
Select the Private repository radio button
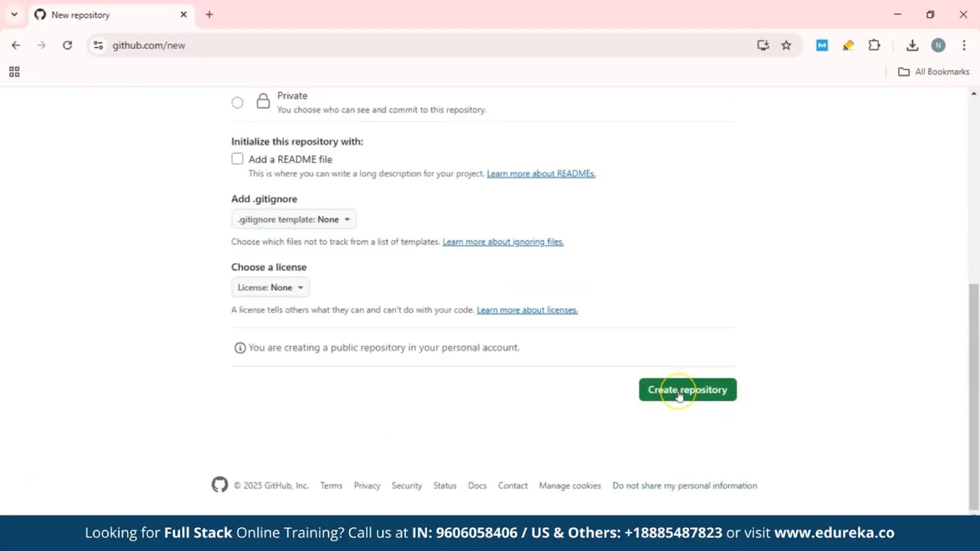237,102
